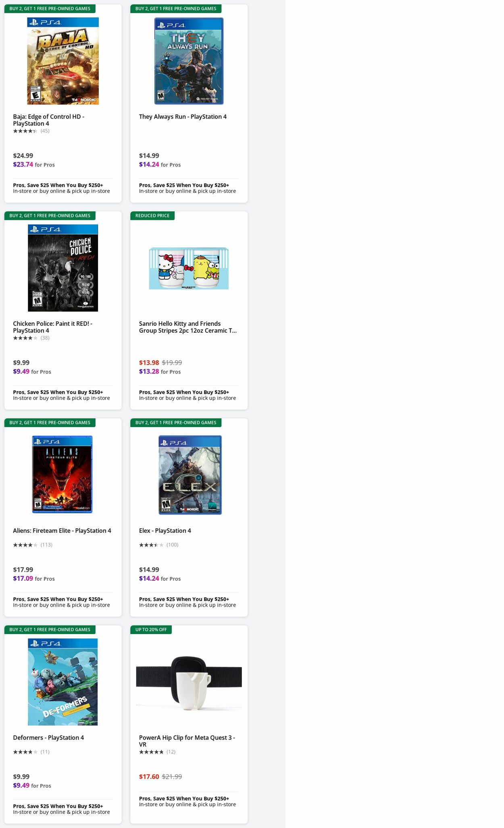504x828 pixels.
Task: View Chicken Police star rating (38)
Action: [31, 338]
